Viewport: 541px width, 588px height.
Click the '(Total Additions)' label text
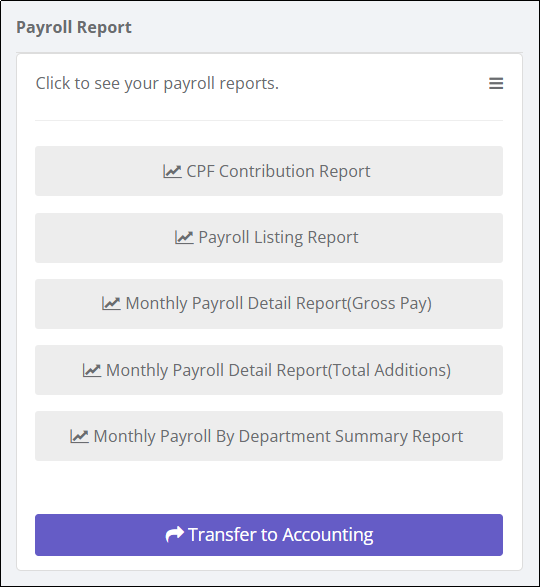[x=389, y=370]
